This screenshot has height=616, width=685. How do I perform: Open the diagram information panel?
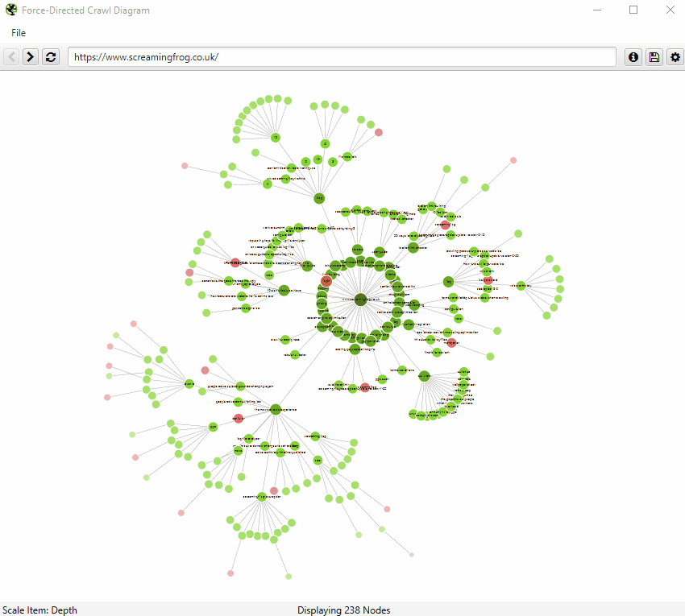point(633,56)
